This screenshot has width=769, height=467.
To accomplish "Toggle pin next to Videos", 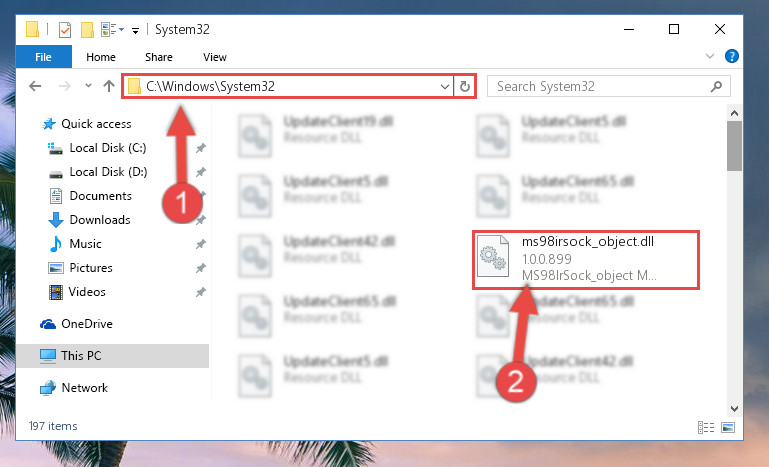I will click(201, 292).
